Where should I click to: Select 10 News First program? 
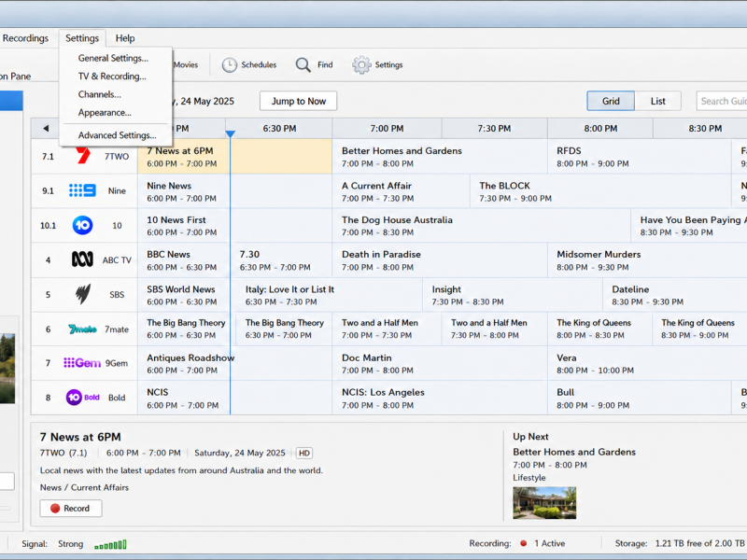(235, 225)
